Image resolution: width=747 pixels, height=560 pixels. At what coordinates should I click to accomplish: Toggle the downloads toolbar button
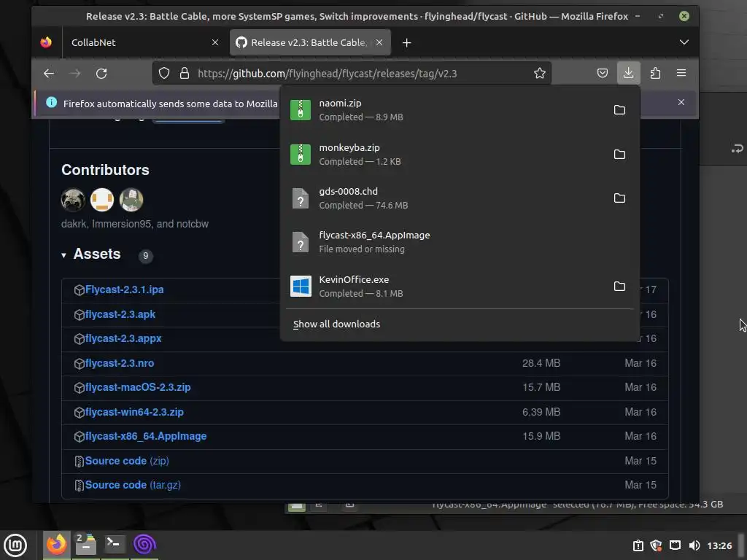click(628, 73)
